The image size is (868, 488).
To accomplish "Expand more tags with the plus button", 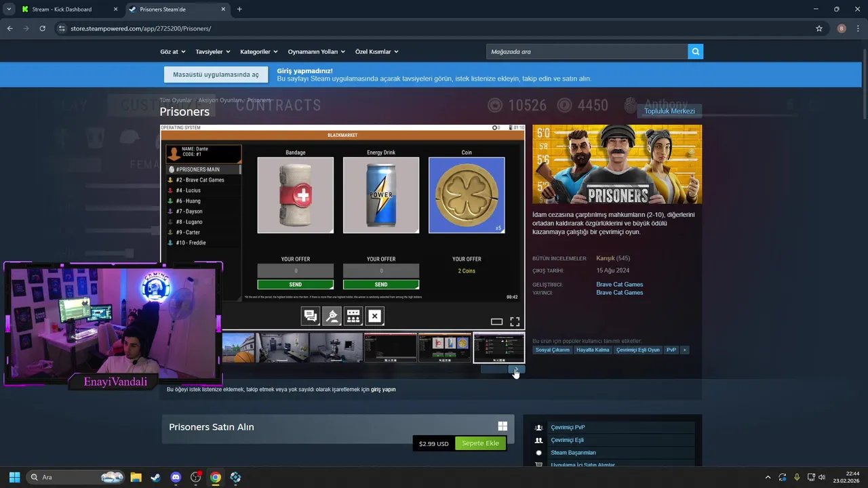I will click(685, 350).
